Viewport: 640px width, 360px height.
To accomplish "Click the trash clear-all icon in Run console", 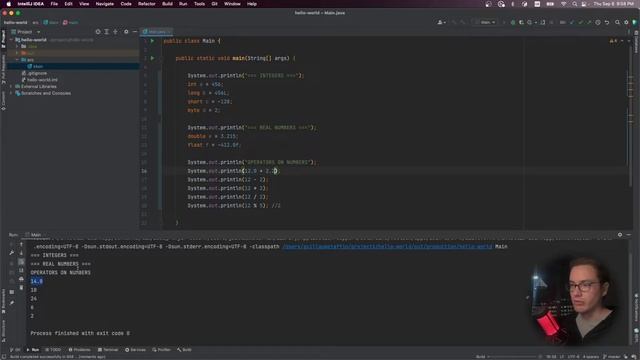I will pyautogui.click(x=22, y=287).
